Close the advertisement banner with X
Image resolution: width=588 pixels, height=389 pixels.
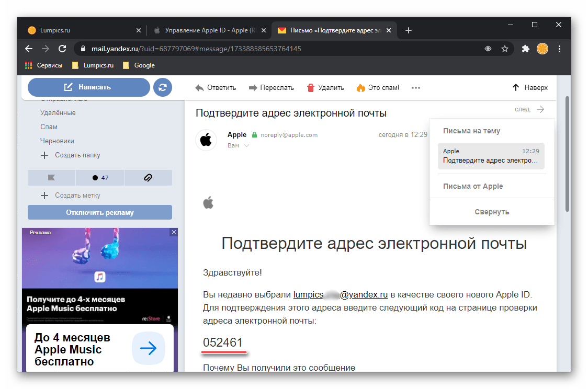[x=174, y=232]
